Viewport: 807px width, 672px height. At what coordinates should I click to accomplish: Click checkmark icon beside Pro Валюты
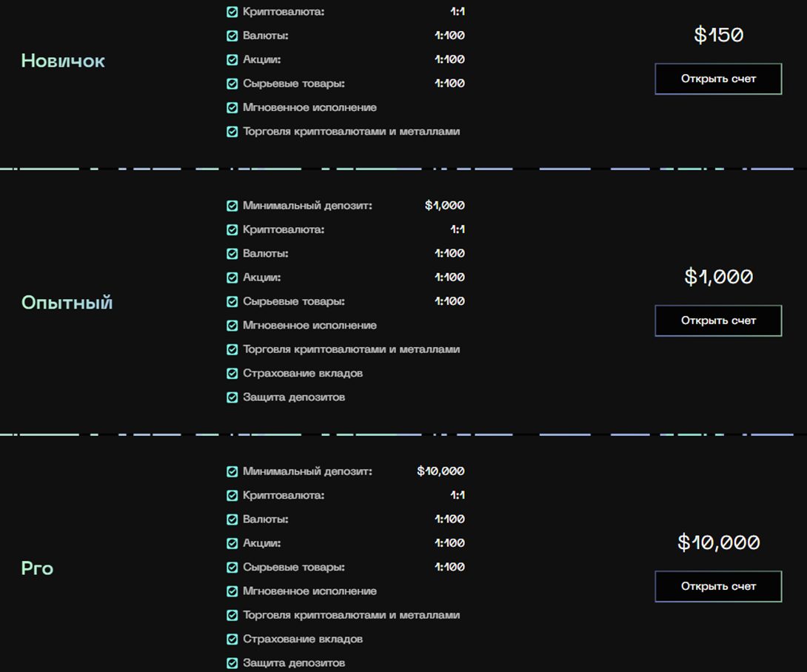[x=232, y=520]
